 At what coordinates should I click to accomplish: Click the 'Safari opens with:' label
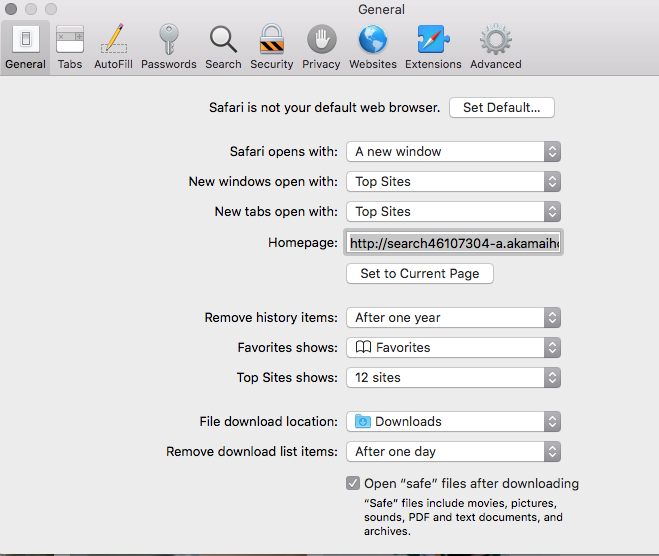click(284, 152)
